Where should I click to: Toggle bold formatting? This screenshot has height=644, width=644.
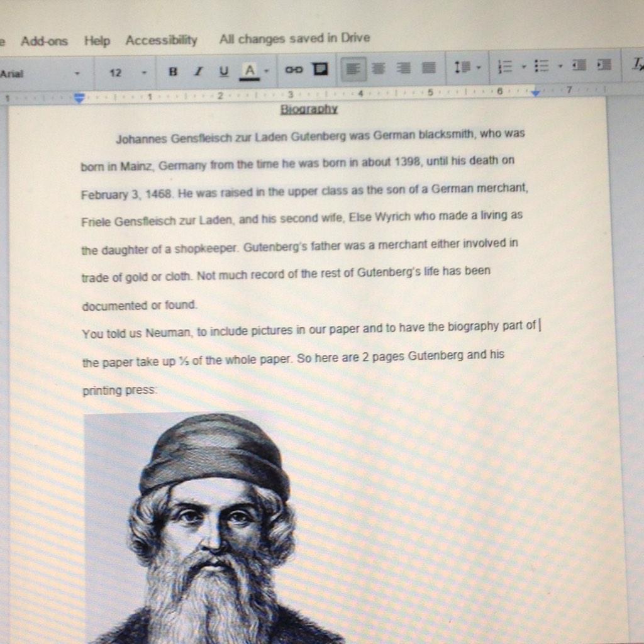pos(174,71)
